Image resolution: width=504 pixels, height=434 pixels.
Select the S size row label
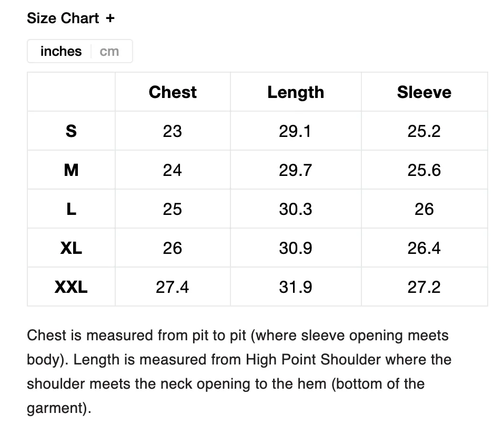point(71,131)
